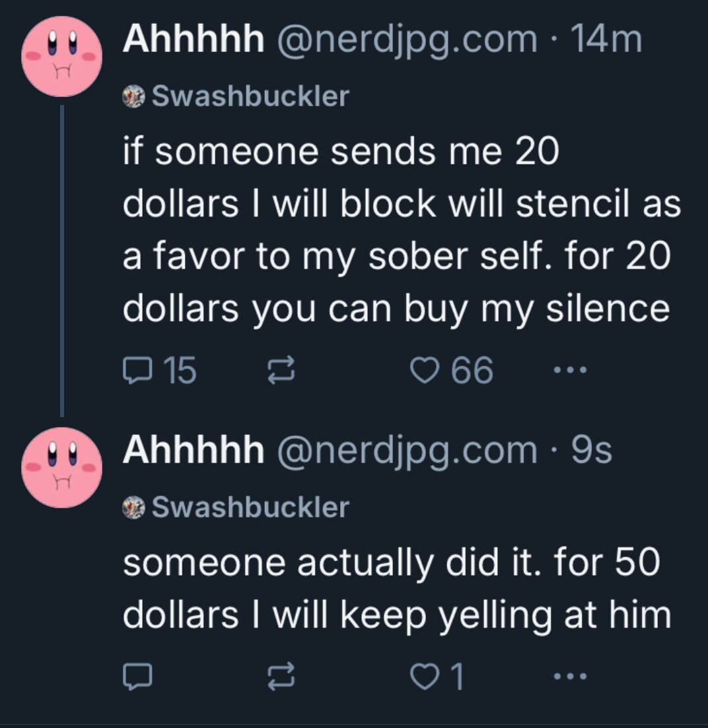Image resolution: width=708 pixels, height=728 pixels.
Task: Open more options on the first post
Action: point(571,370)
